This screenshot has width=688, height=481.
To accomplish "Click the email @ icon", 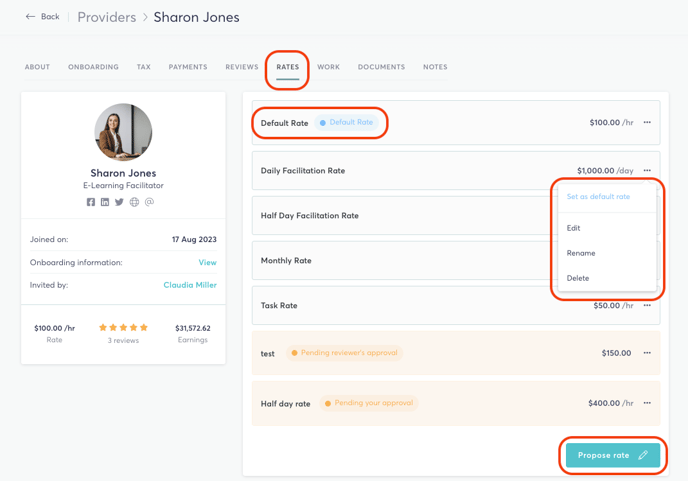I will coord(149,202).
